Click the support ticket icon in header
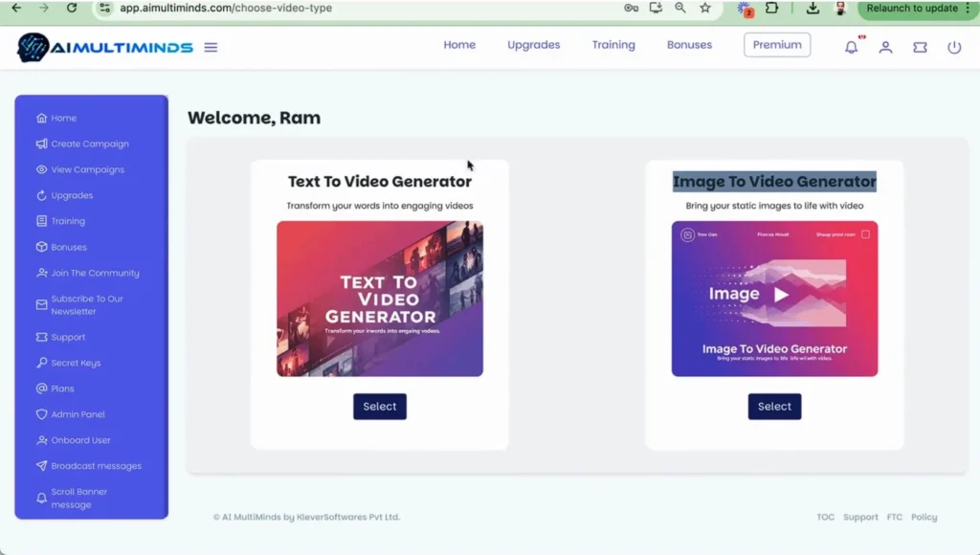980x555 pixels. click(x=920, y=47)
